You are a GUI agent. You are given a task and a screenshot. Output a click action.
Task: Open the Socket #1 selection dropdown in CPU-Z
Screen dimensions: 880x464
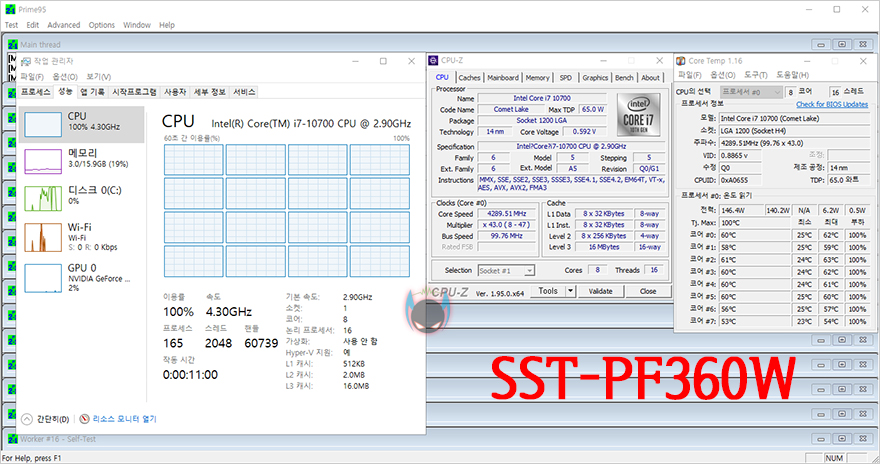(506, 271)
